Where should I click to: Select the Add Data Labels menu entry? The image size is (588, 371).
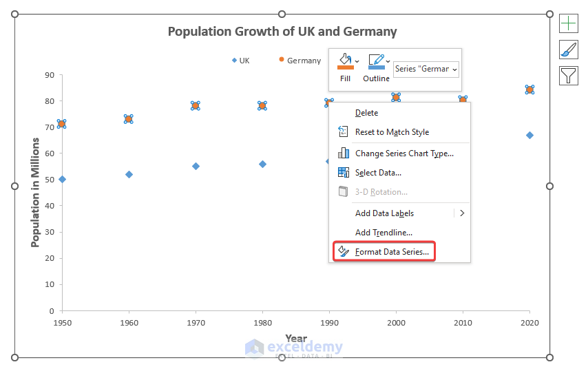click(x=384, y=213)
